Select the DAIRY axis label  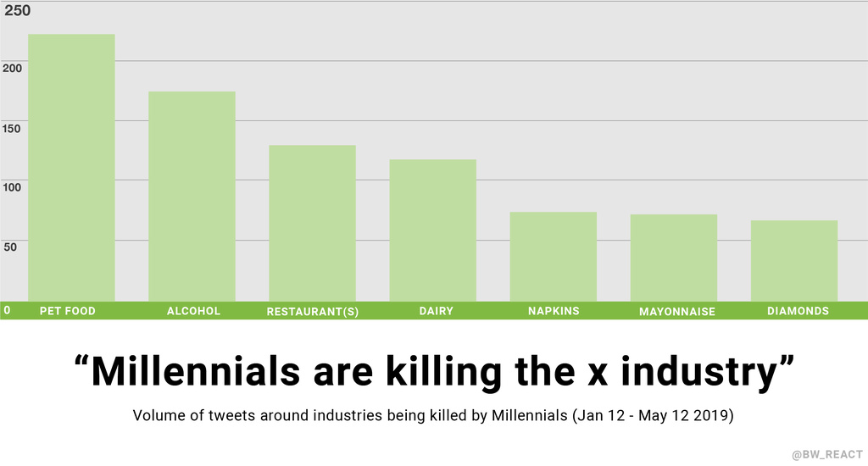pyautogui.click(x=436, y=311)
